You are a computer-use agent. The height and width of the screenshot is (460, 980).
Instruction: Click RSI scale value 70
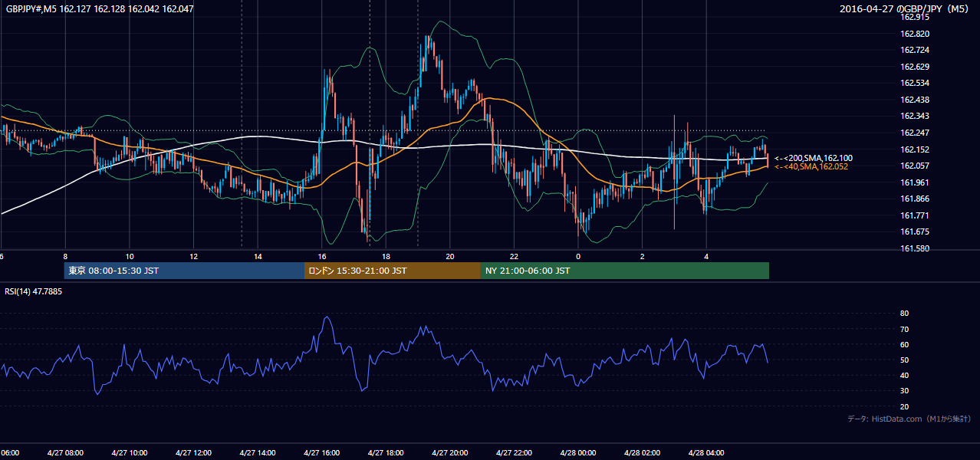904,329
